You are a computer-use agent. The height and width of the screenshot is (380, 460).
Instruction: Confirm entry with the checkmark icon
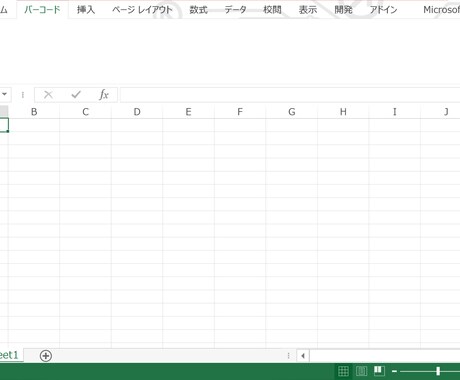(76, 95)
